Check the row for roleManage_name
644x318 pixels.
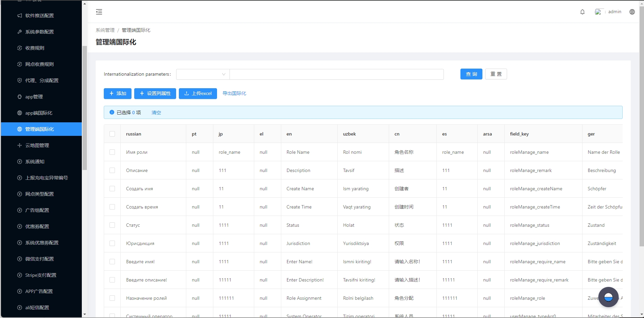[112, 152]
